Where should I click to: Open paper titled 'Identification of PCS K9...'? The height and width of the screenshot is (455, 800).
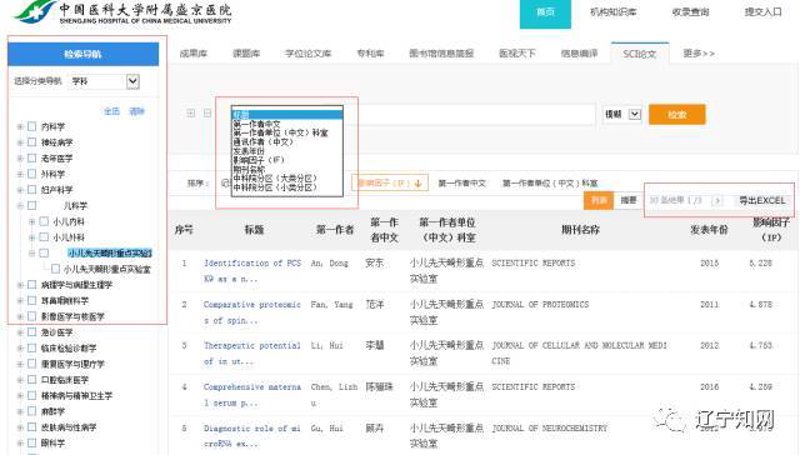tap(252, 271)
